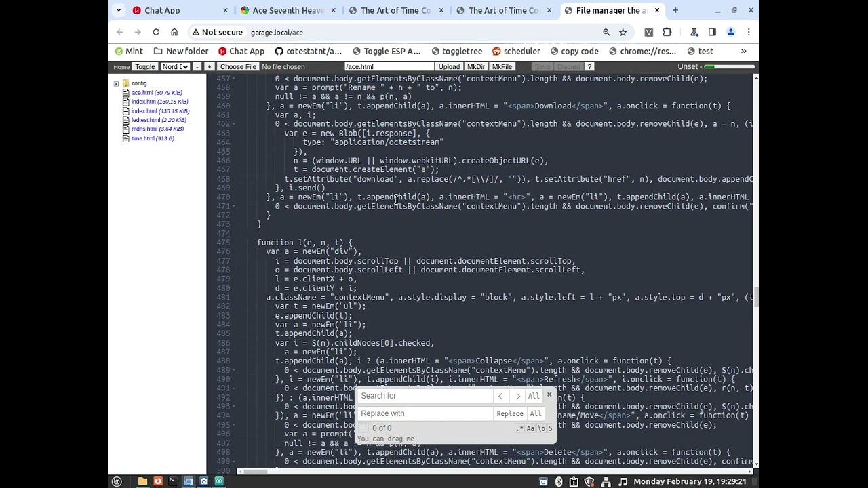The image size is (868, 488).
Task: Click the config folder icon
Action: coord(125,83)
